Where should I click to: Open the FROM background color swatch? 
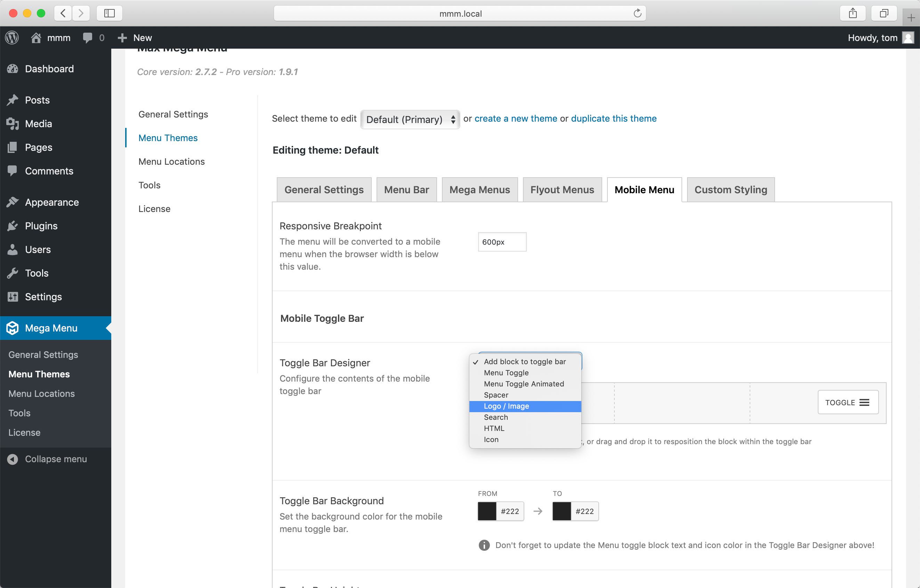coord(487,511)
